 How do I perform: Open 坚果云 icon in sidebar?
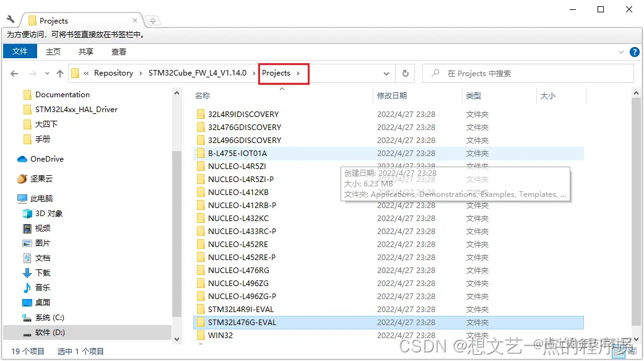[x=22, y=179]
